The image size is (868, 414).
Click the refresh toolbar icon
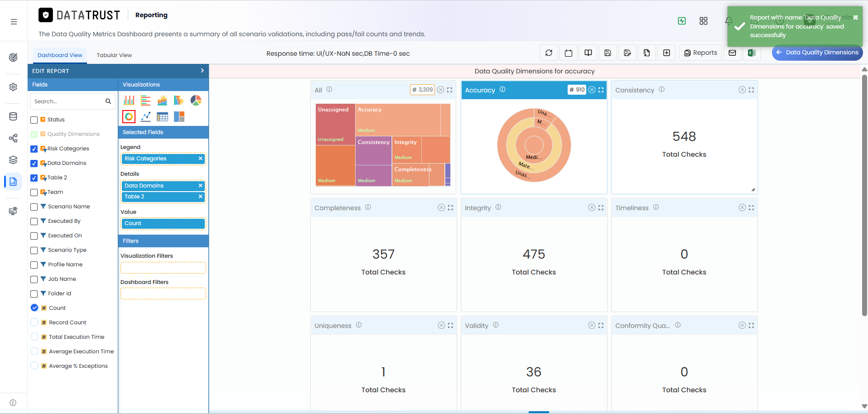549,53
